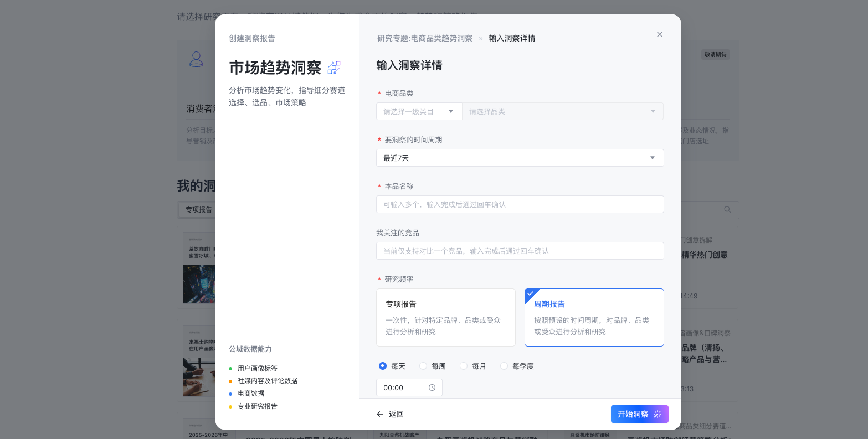This screenshot has height=439, width=868.
Task: Select the 每周 frequency radio button
Action: tap(423, 366)
